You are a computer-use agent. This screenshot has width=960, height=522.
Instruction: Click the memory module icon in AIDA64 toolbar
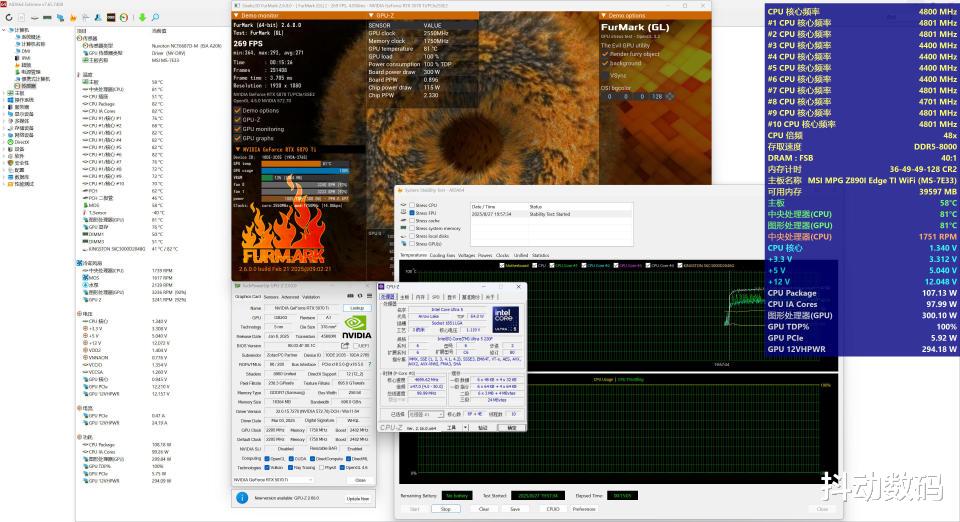coord(47,17)
